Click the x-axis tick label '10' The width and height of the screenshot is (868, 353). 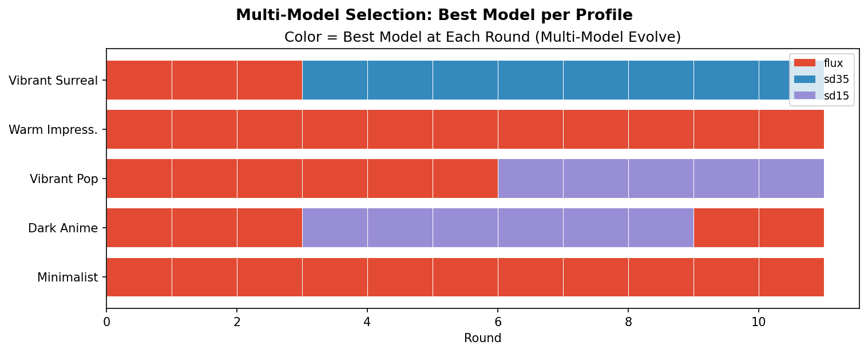(758, 322)
